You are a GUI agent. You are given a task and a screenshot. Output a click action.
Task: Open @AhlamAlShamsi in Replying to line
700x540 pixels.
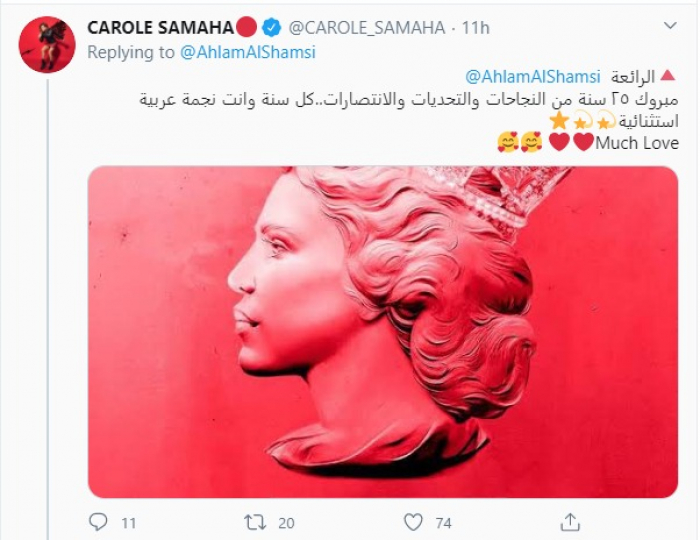pyautogui.click(x=248, y=52)
